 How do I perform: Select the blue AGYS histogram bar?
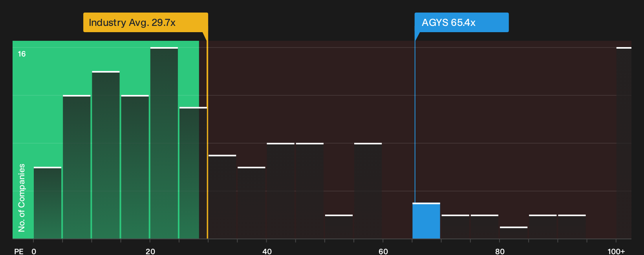[x=426, y=221]
